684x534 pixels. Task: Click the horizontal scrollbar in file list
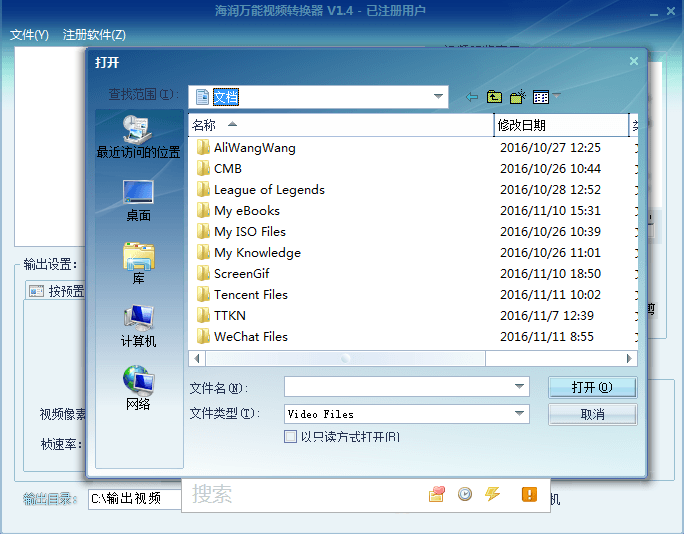[x=345, y=358]
